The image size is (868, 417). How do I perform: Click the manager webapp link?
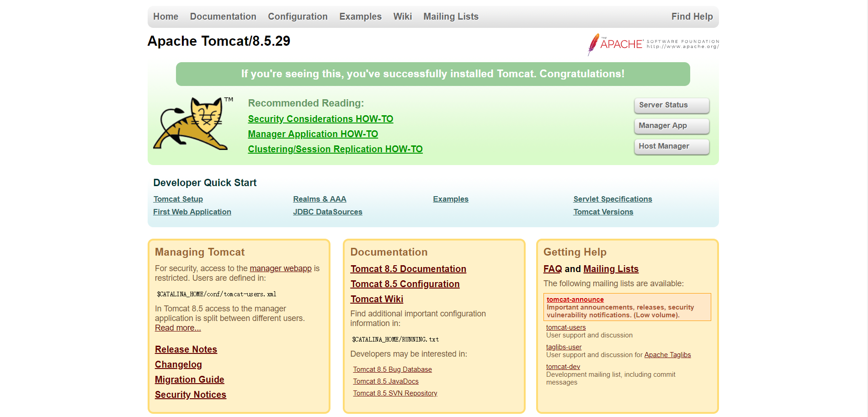[280, 268]
